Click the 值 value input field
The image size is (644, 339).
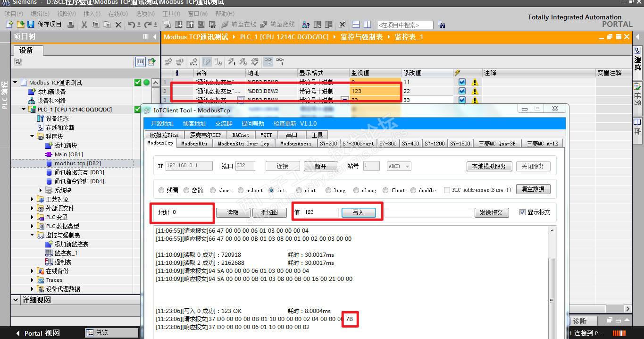[320, 212]
